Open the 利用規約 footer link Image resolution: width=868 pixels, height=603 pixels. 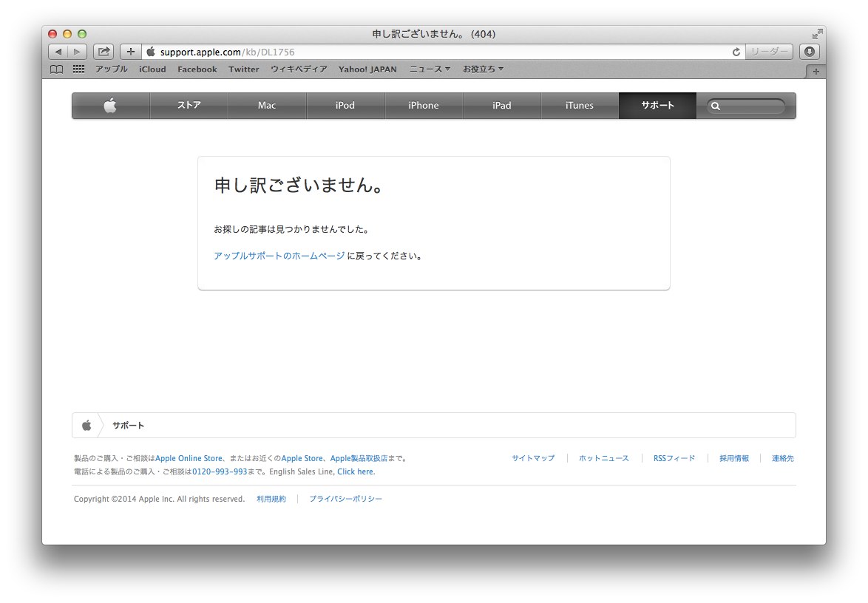point(271,499)
